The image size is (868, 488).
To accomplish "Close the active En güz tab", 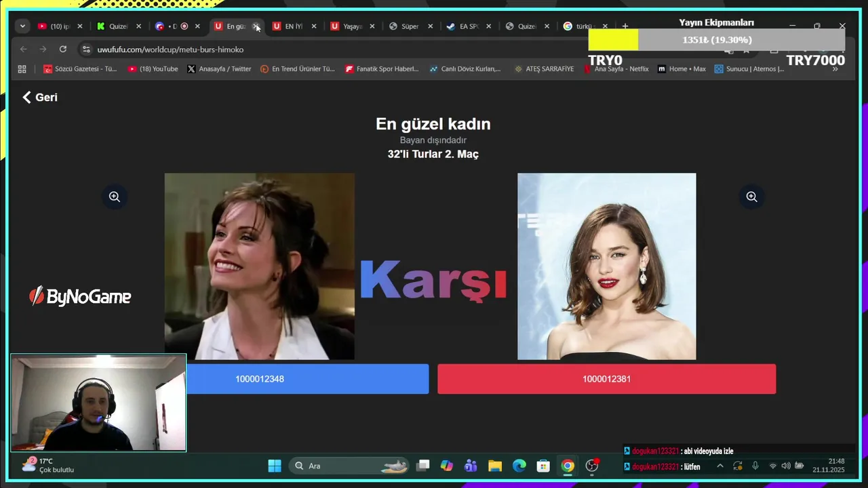I will [x=256, y=26].
